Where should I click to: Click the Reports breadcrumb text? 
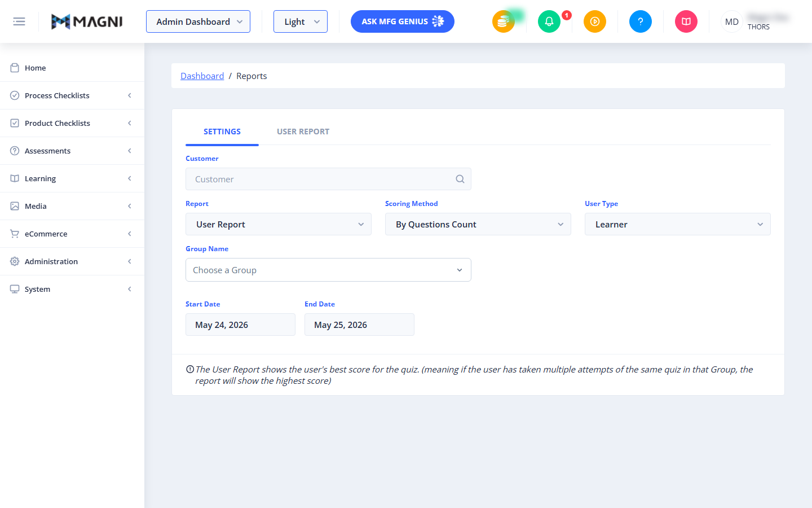(x=251, y=76)
